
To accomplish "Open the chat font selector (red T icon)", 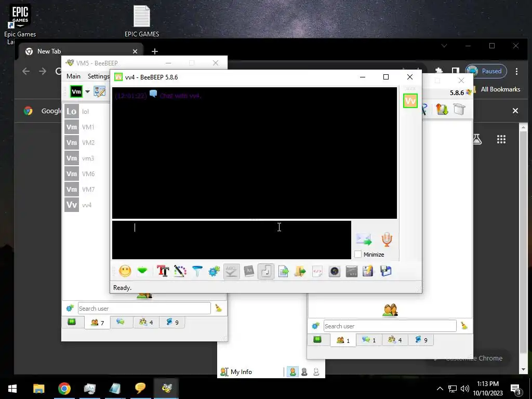I will 163,271.
